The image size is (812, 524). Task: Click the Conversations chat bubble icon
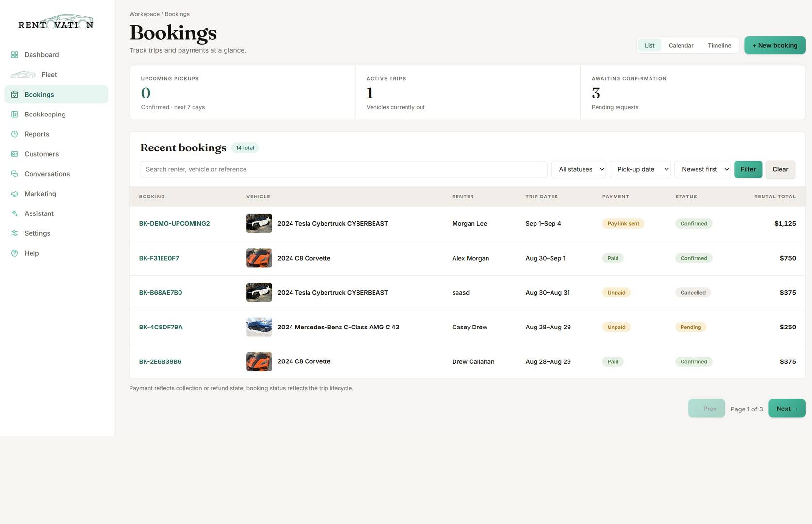15,174
